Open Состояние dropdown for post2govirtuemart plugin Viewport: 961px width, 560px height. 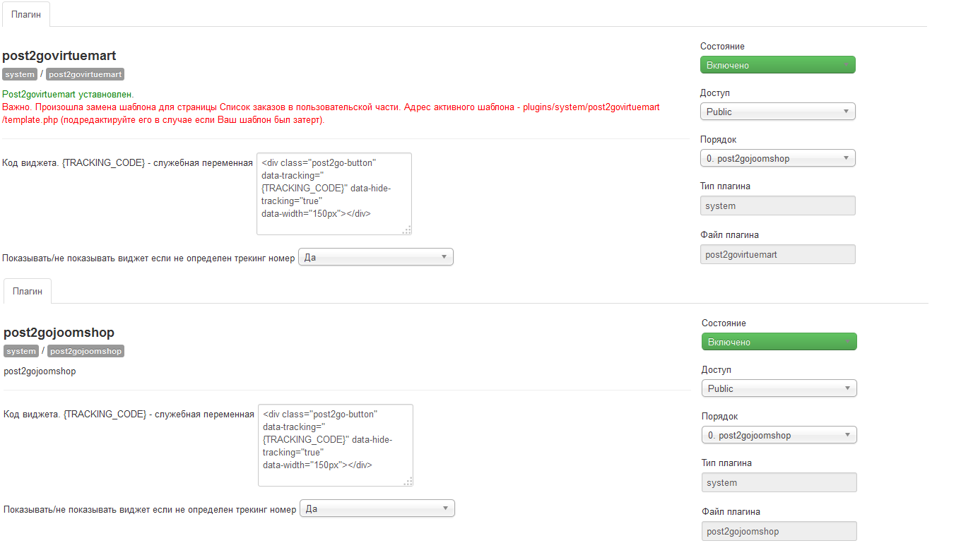tap(777, 65)
